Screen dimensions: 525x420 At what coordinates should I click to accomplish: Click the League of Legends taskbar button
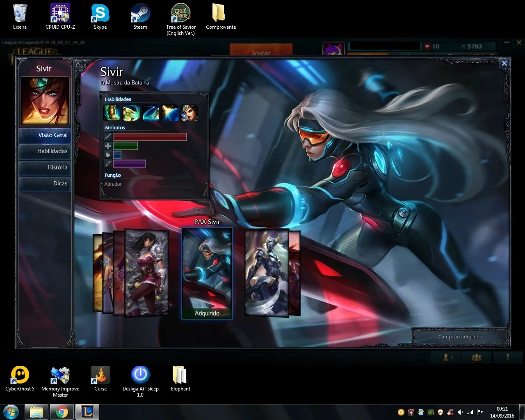[x=87, y=412]
